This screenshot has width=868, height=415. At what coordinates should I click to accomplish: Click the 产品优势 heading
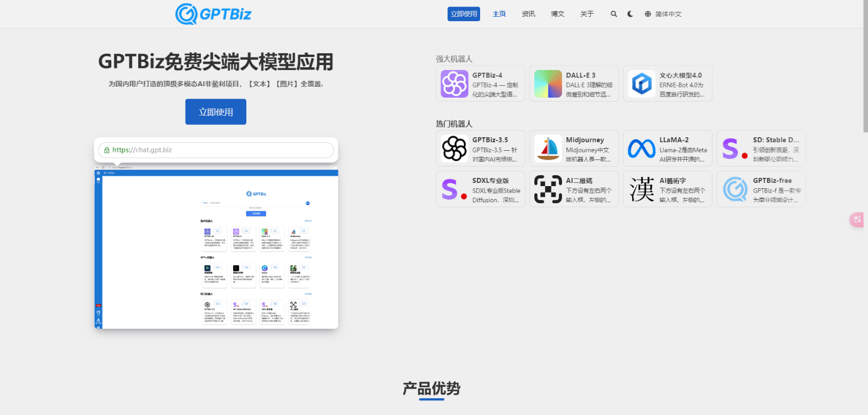click(x=431, y=388)
